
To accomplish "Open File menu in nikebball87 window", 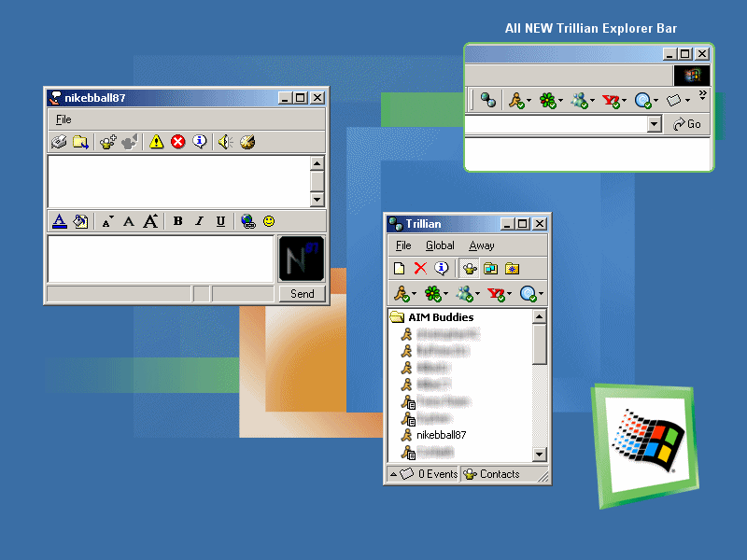I will [x=63, y=119].
